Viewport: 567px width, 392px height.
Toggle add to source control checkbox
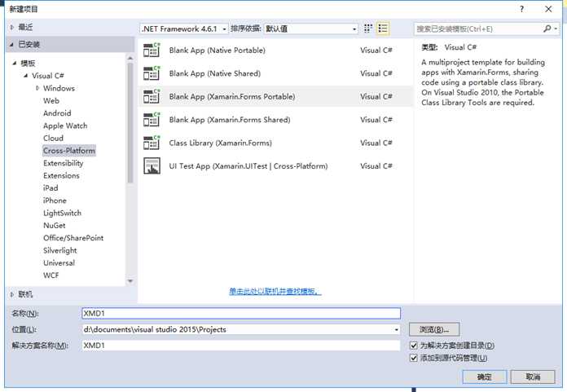(414, 358)
